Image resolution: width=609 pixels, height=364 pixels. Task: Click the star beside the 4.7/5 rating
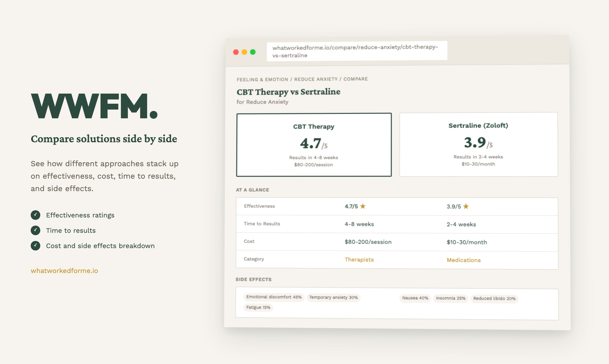tap(363, 206)
